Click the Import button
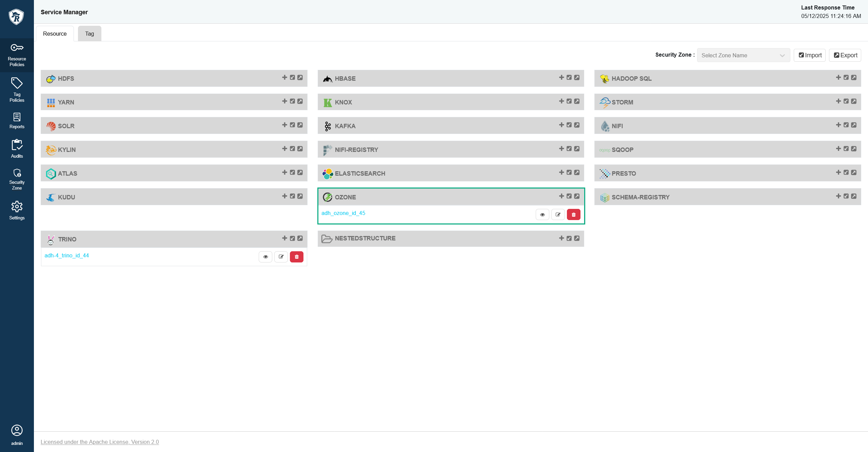The width and height of the screenshot is (868, 452). coord(810,55)
